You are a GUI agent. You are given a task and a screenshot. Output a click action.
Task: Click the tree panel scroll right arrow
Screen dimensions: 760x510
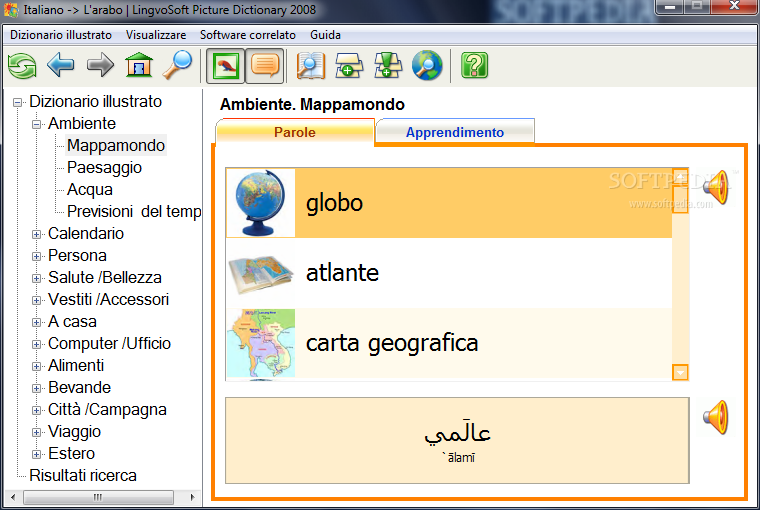point(192,497)
